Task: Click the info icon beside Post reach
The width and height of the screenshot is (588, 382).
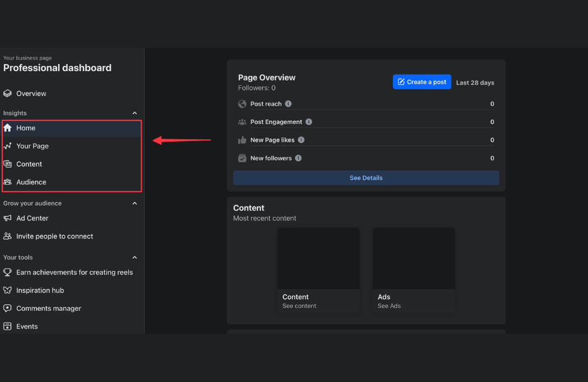Action: tap(288, 104)
